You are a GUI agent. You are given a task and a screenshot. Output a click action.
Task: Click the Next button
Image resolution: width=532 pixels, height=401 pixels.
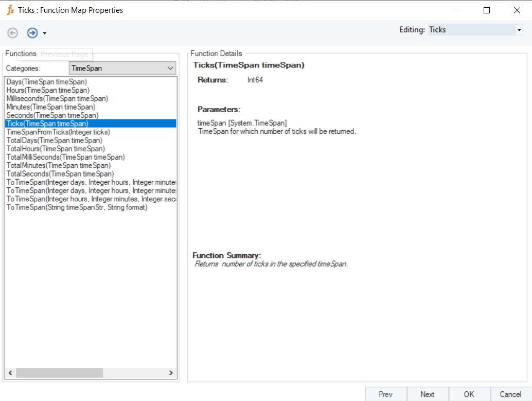427,394
